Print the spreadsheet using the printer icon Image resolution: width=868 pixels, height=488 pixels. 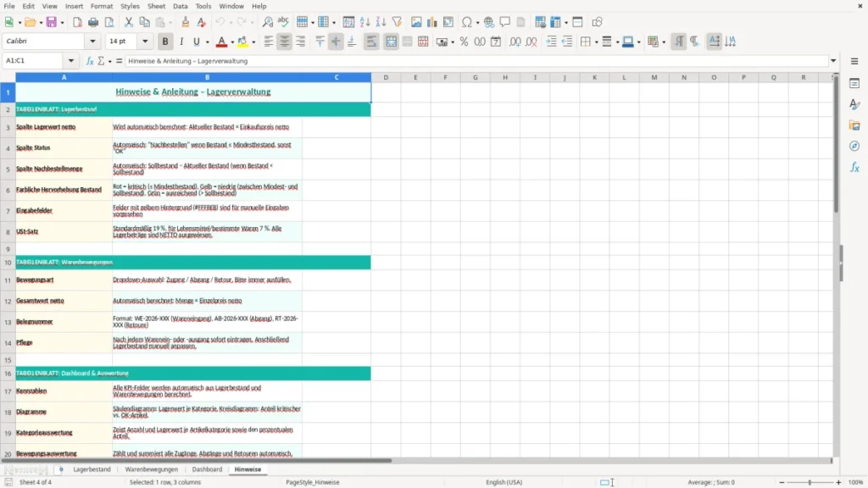[x=93, y=22]
